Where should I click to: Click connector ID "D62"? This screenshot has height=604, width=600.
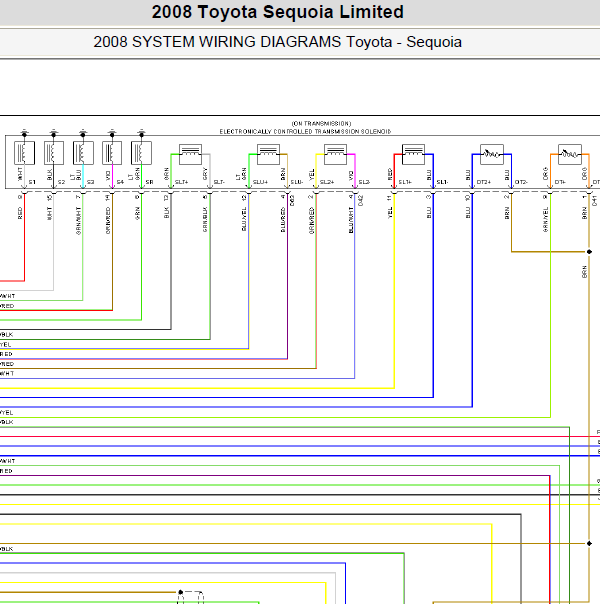[292, 200]
